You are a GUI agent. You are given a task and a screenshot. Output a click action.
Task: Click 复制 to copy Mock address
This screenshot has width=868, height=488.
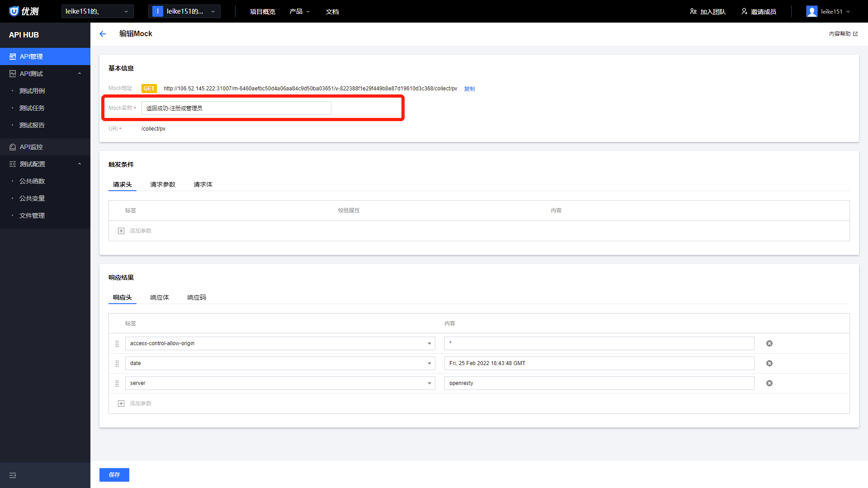(469, 89)
